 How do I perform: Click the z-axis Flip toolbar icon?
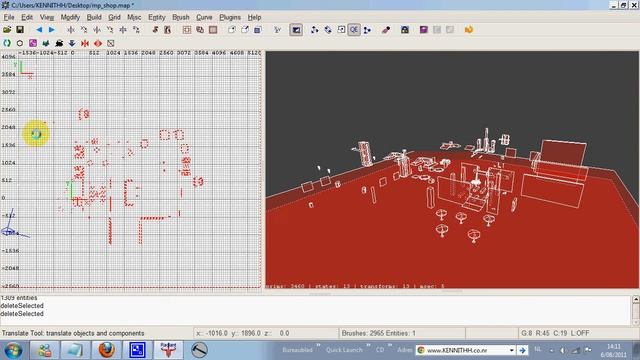coord(123,30)
